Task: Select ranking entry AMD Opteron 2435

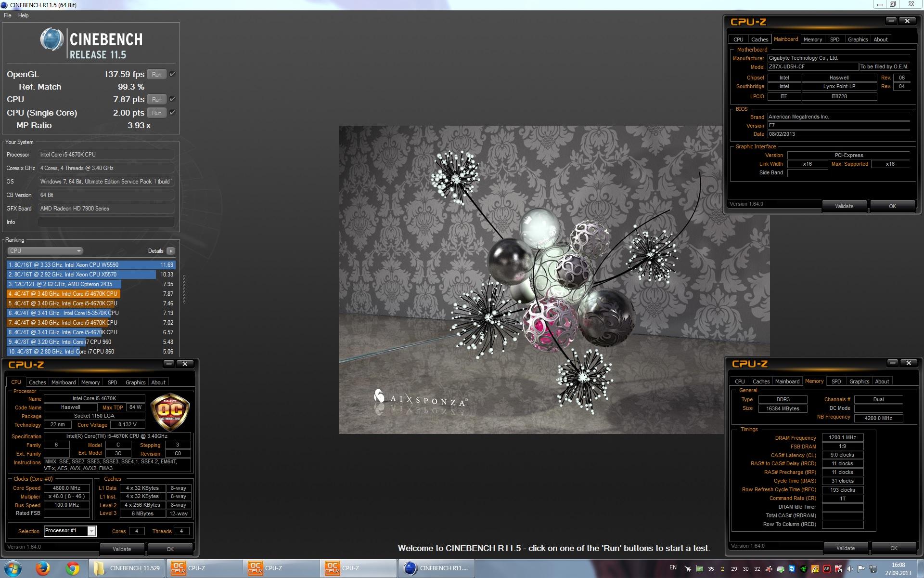Action: click(x=91, y=284)
